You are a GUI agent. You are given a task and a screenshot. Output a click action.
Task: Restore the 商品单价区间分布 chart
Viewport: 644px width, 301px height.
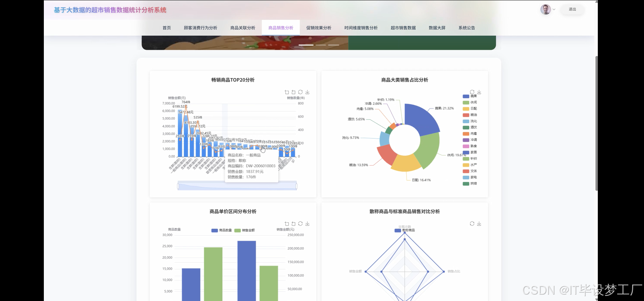click(300, 224)
